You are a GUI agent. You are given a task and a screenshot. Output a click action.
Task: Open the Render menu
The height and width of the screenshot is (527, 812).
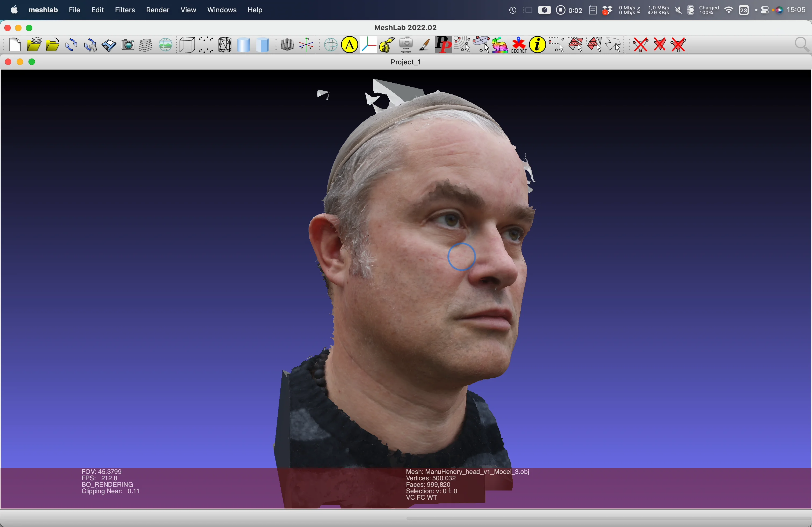158,10
